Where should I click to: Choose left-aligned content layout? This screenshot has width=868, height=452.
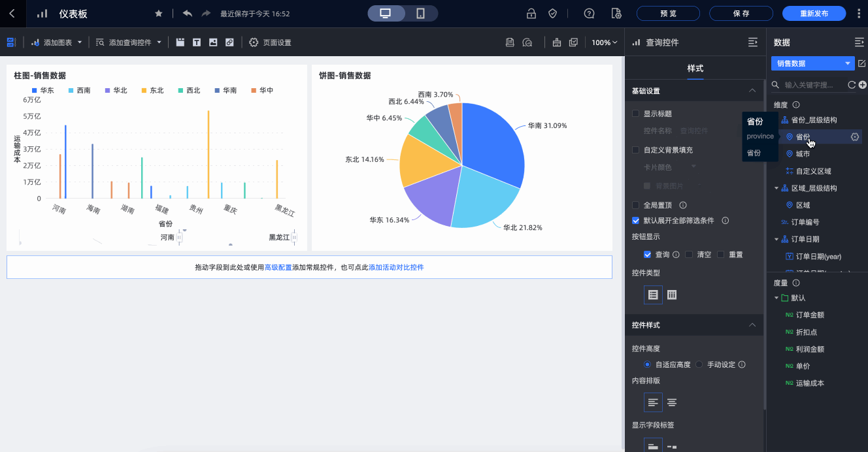coord(654,402)
